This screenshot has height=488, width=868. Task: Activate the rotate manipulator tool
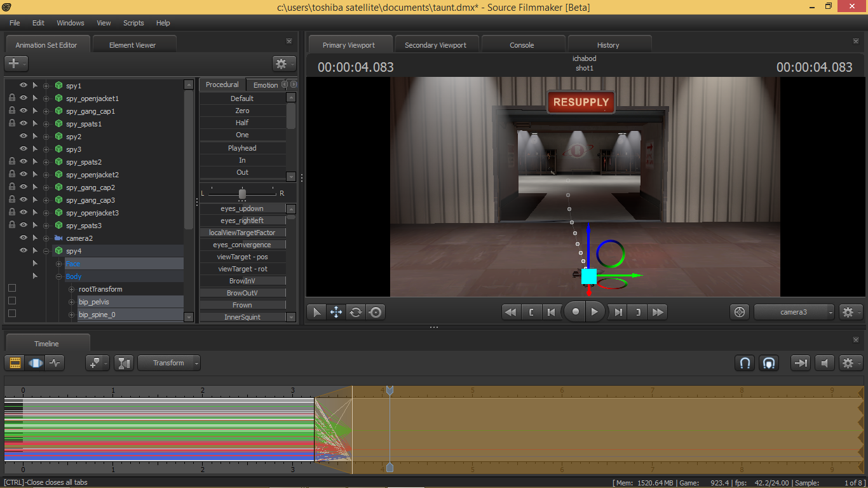pos(356,312)
